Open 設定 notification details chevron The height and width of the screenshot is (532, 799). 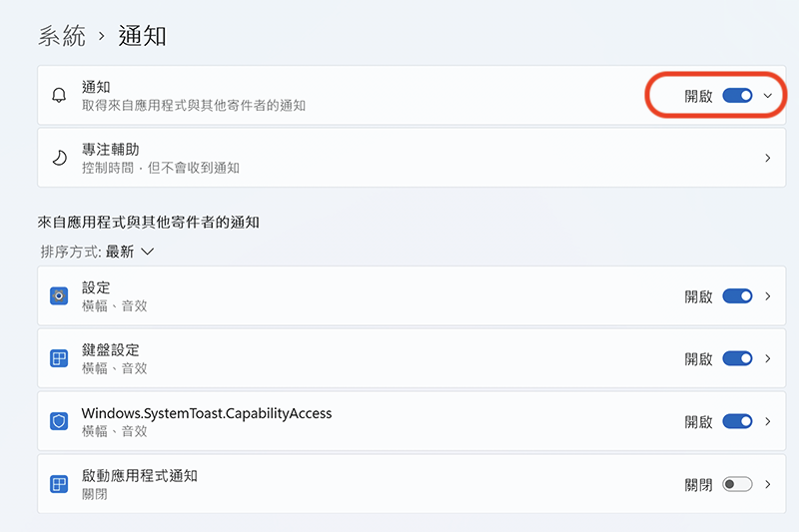click(768, 296)
